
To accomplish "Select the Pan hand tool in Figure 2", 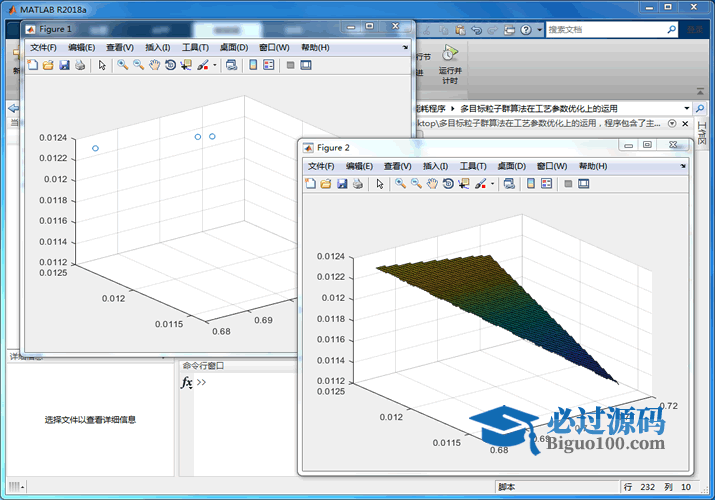I will pyautogui.click(x=432, y=184).
